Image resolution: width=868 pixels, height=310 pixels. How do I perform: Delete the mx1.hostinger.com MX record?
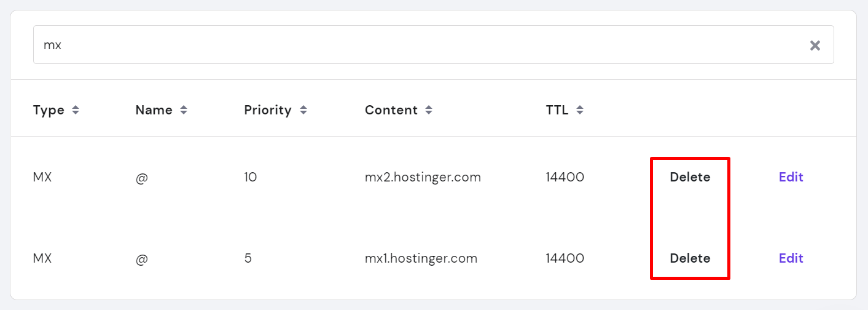coord(690,258)
